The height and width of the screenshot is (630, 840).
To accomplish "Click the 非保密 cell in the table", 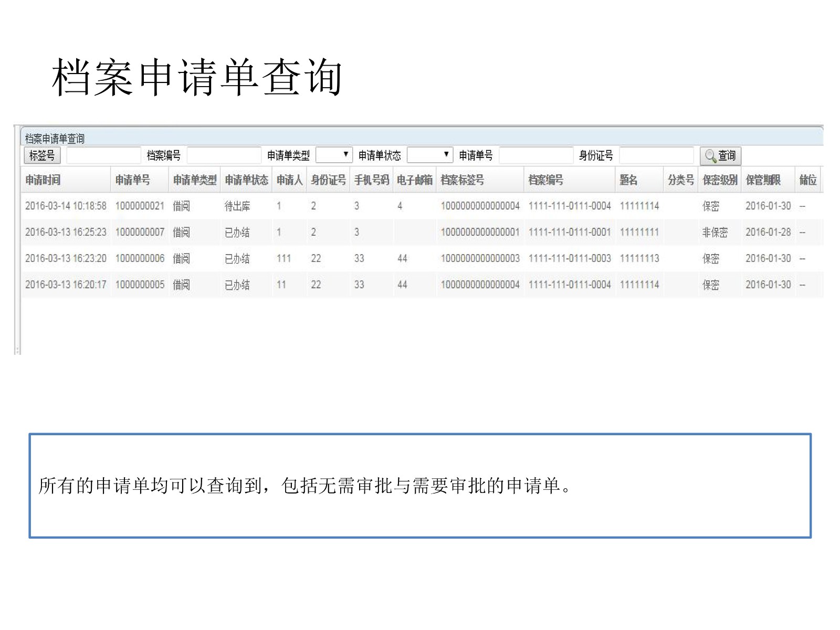I will tap(715, 233).
